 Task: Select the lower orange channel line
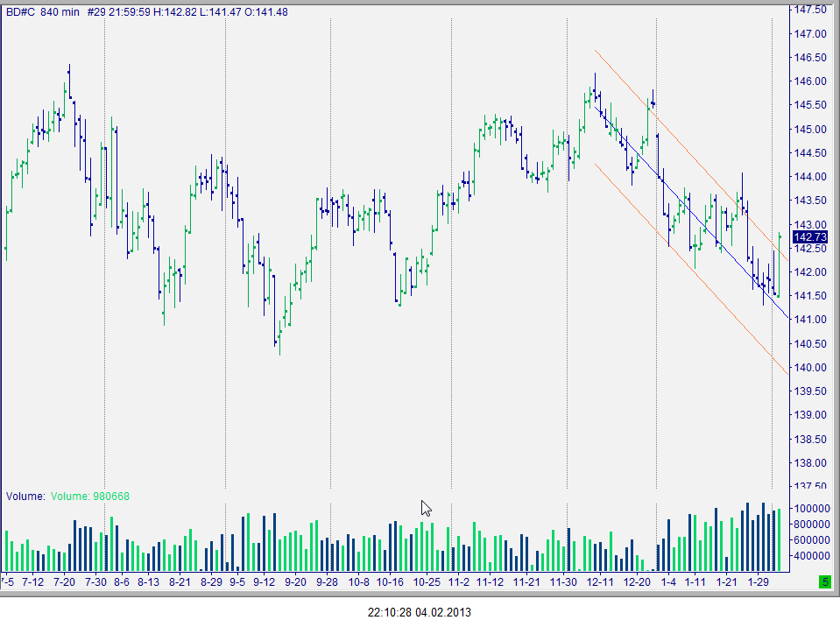pos(691,270)
